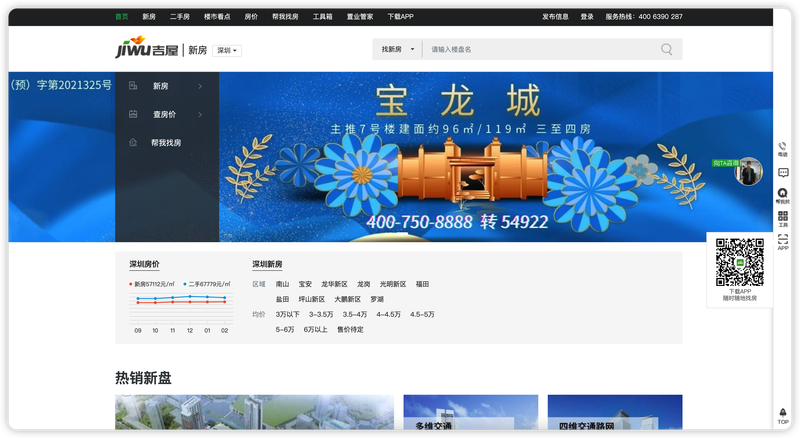The image size is (800, 438).
Task: Open the 四维交通路网 listing thumbnail
Action: (x=615, y=412)
